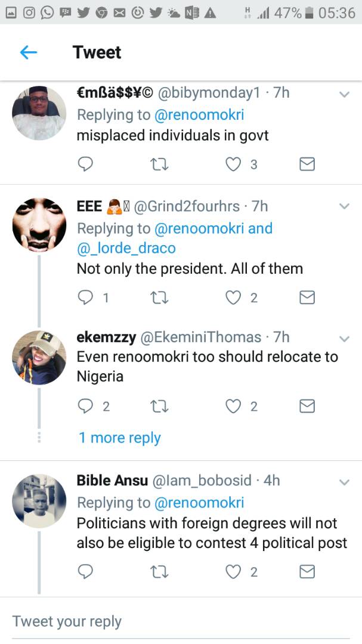Send Grind2fourhrs tweet via direct message icon
Image resolution: width=362 pixels, height=644 pixels.
click(x=307, y=297)
